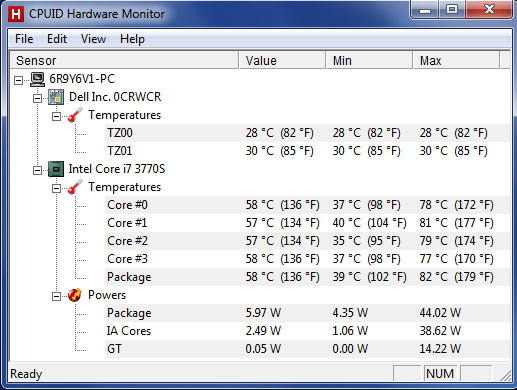Viewport: 517px width, 390px height.
Task: Click the 5.97 W package power value
Action: (263, 313)
